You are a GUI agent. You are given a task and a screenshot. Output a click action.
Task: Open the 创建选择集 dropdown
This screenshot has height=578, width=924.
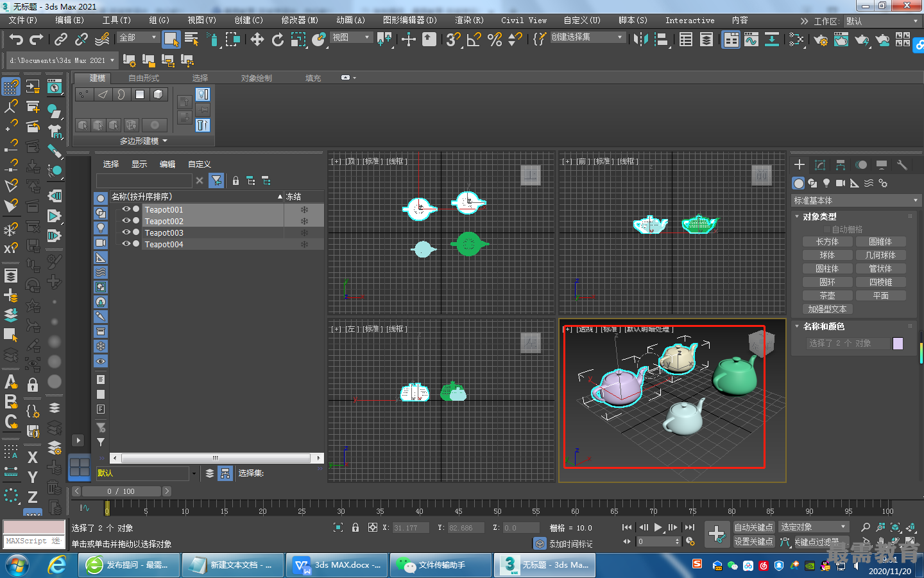pyautogui.click(x=588, y=37)
